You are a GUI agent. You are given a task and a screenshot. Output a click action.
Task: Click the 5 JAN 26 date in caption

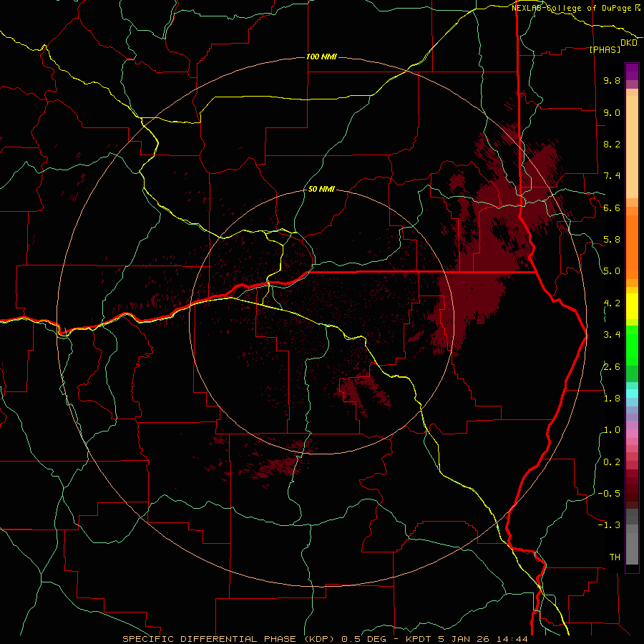(x=463, y=639)
